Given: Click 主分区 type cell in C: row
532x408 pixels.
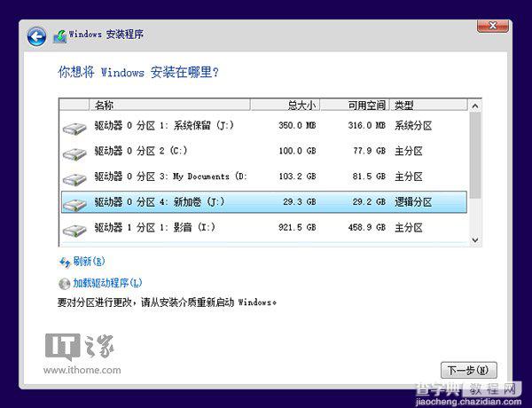Looking at the screenshot, I should point(409,152).
